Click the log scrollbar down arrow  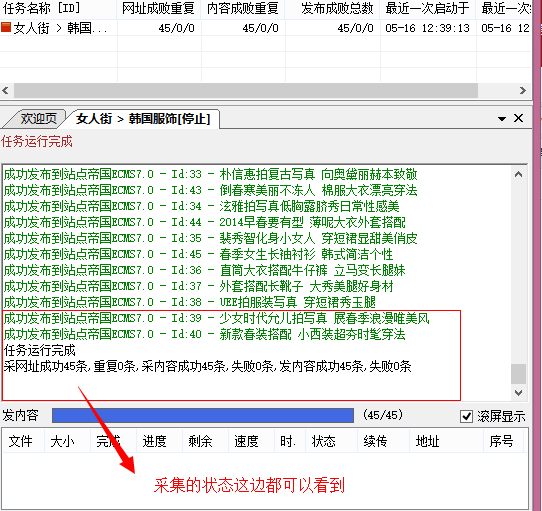[518, 393]
